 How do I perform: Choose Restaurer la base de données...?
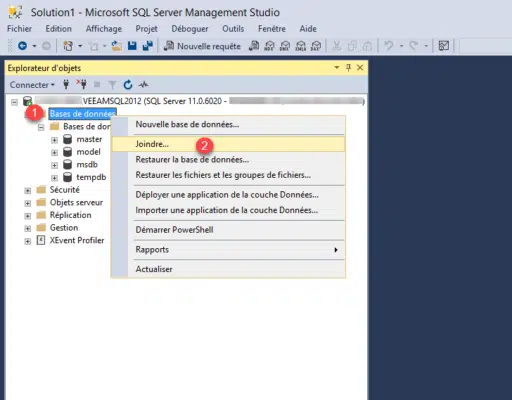[x=228, y=160]
